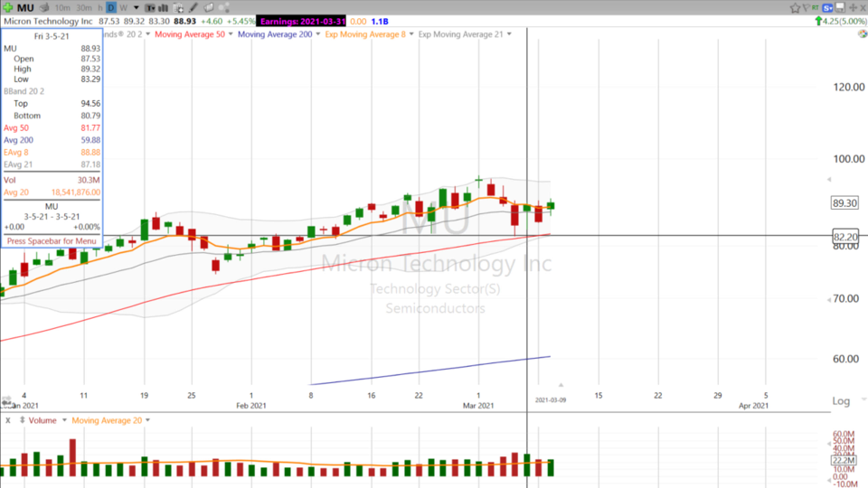This screenshot has width=868, height=488.
Task: Click the 22.2M volume value label
Action: 844,460
